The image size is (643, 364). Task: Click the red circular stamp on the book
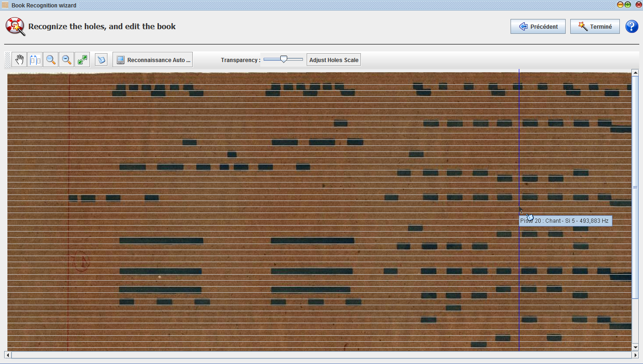click(82, 262)
